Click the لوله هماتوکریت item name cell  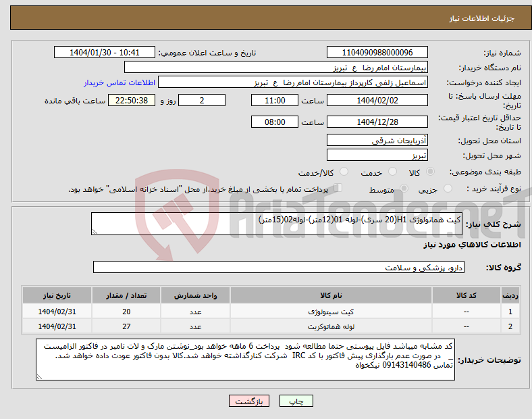coord(331,326)
